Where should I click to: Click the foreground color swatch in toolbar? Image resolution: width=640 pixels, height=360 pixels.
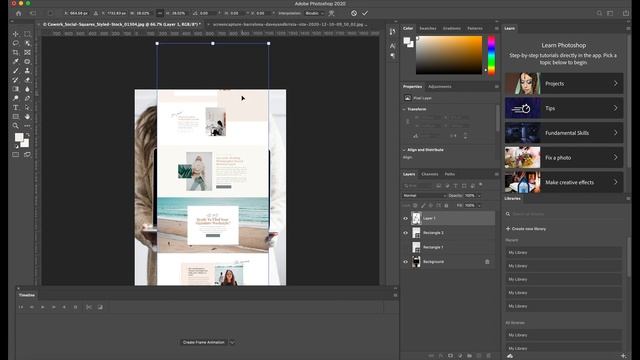(x=18, y=137)
